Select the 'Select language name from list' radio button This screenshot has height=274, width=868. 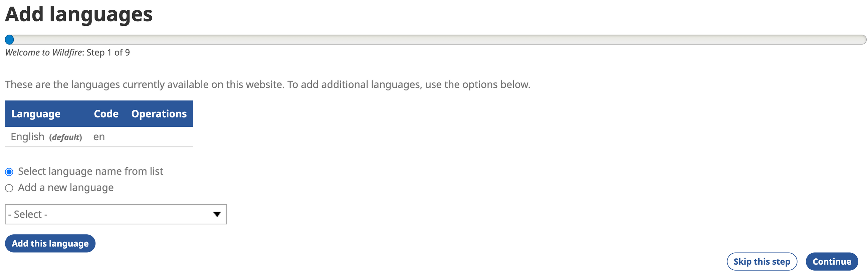9,172
